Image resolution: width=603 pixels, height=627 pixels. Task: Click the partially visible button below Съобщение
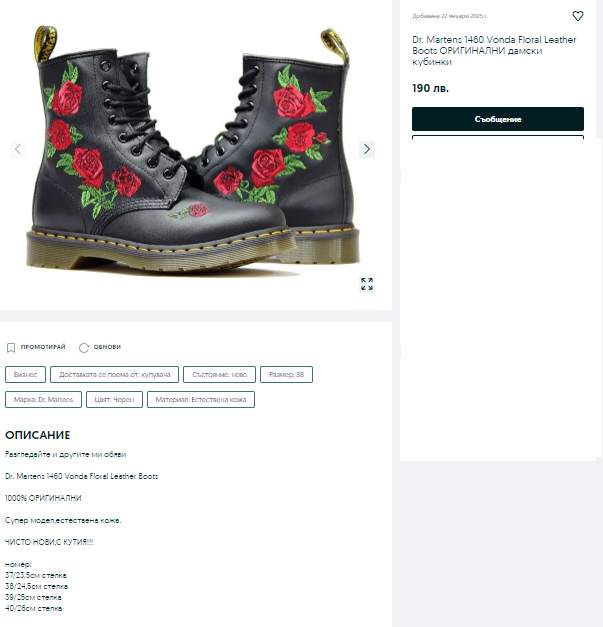498,137
